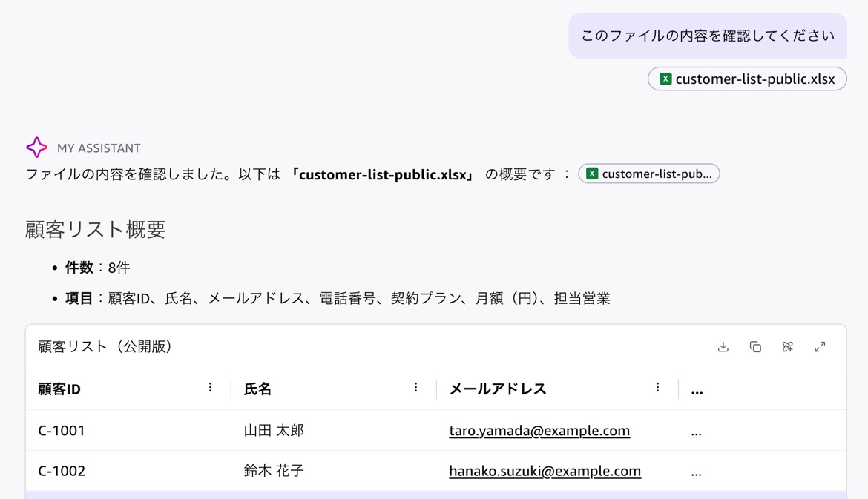Click the C-1002 cell
The width and height of the screenshot is (868, 499).
pyautogui.click(x=62, y=471)
